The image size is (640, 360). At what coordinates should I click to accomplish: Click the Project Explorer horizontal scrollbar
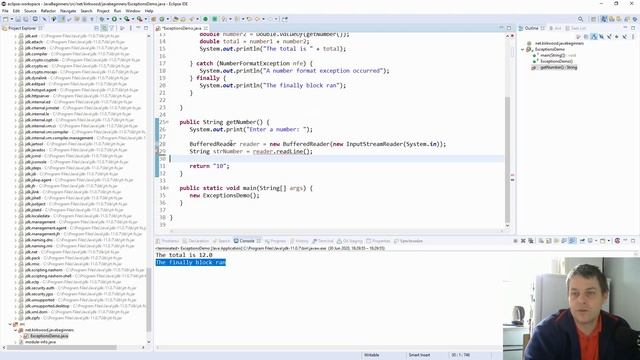[x=62, y=347]
